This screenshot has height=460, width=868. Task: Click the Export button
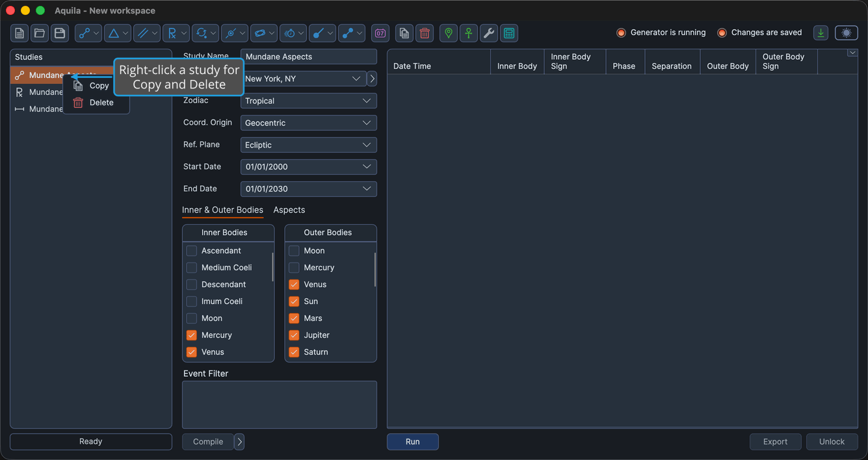(775, 442)
